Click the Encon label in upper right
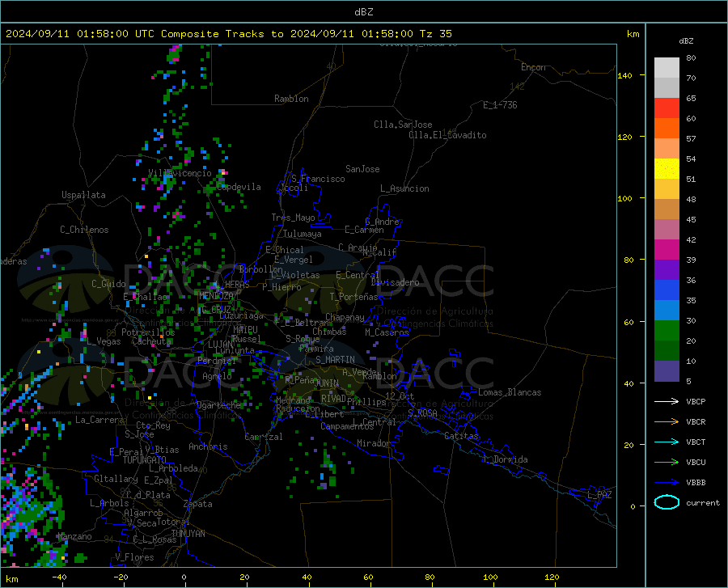This screenshot has height=588, width=728. pyautogui.click(x=534, y=67)
